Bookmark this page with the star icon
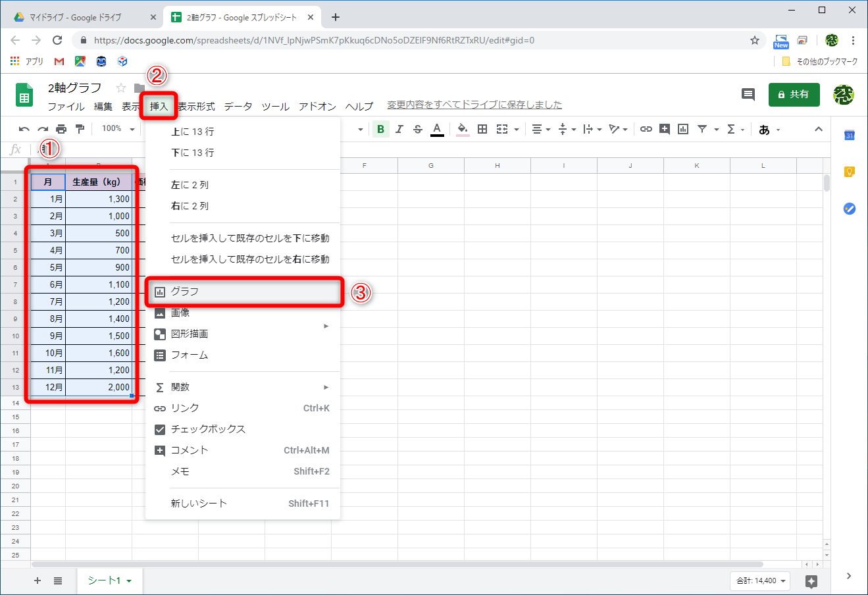Image resolution: width=868 pixels, height=595 pixels. (x=755, y=40)
